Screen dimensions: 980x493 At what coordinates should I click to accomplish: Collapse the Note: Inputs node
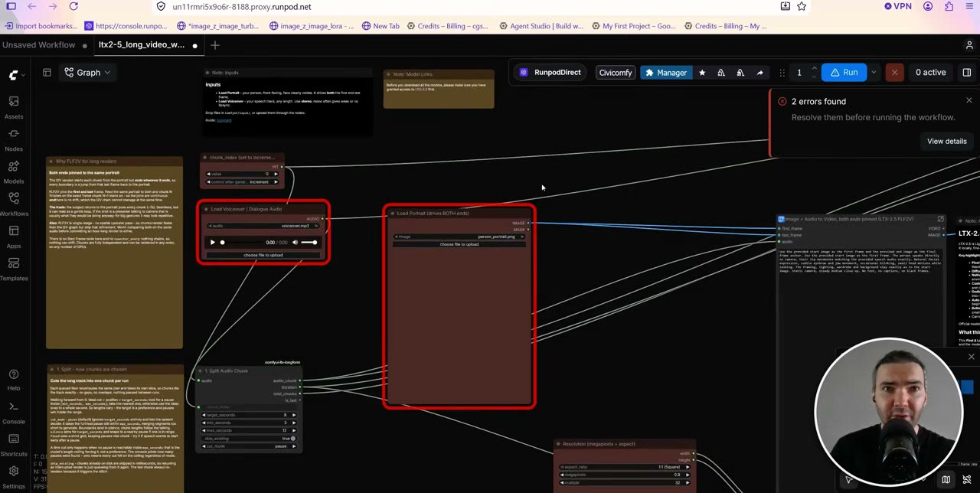click(207, 73)
